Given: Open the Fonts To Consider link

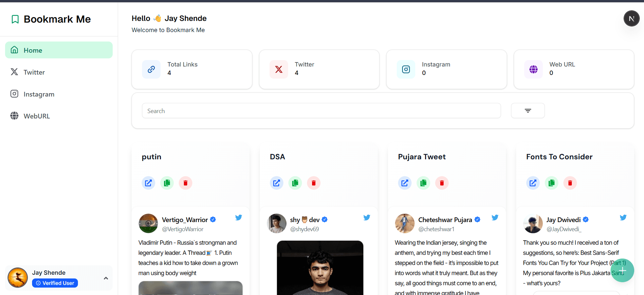Looking at the screenshot, I should [533, 183].
